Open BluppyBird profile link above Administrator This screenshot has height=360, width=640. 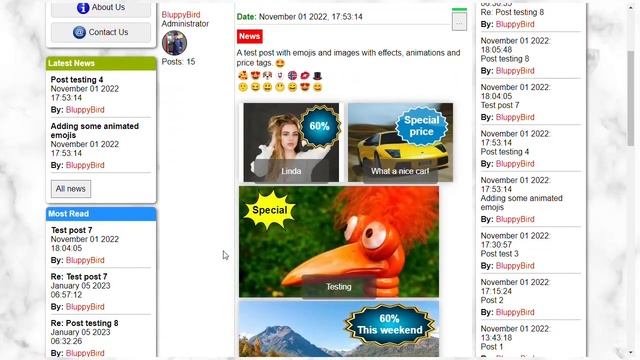point(181,15)
